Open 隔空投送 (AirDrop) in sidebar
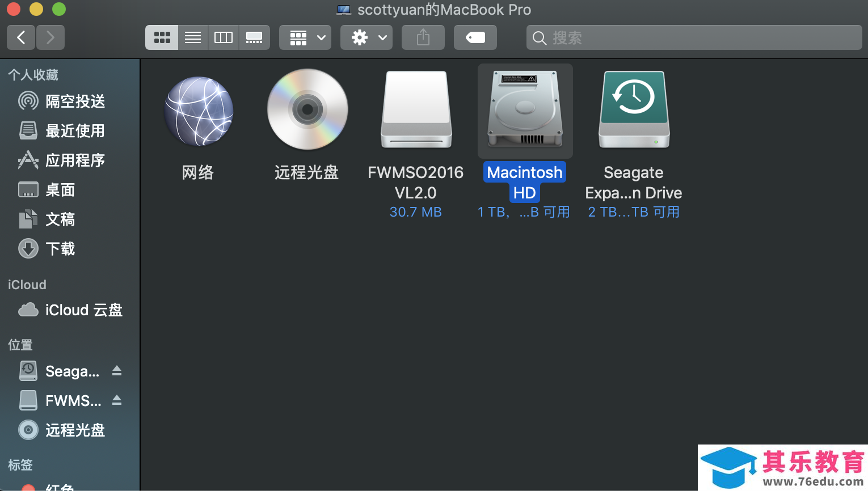868x491 pixels. pos(70,101)
